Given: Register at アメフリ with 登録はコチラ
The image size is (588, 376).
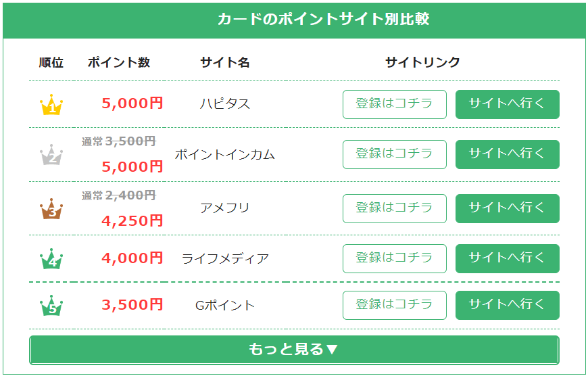Looking at the screenshot, I should point(395,208).
